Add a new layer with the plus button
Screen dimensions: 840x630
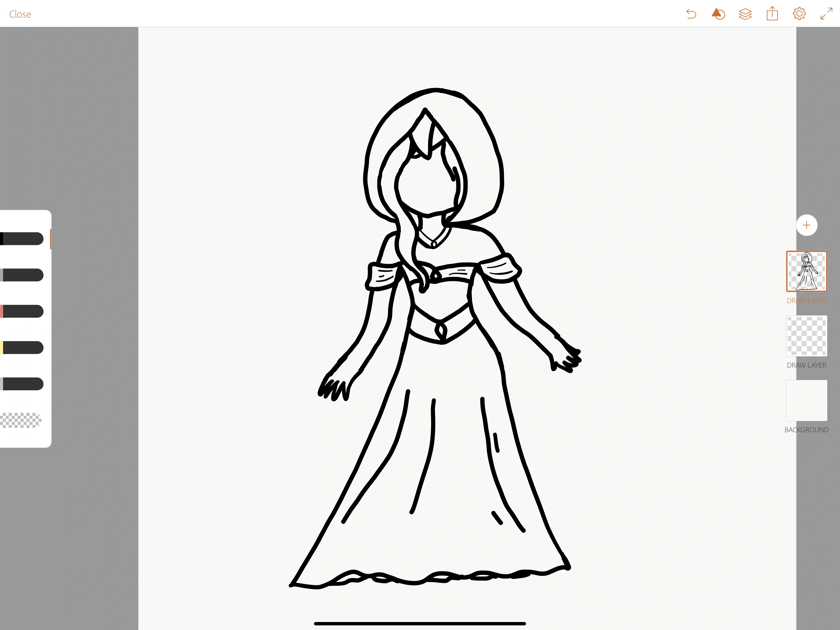(806, 225)
